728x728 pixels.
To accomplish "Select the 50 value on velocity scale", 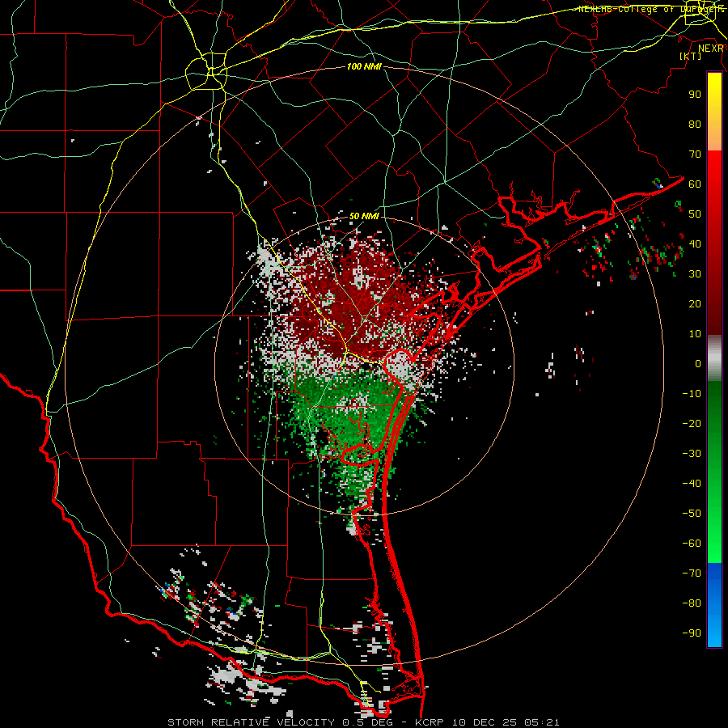I will click(695, 214).
